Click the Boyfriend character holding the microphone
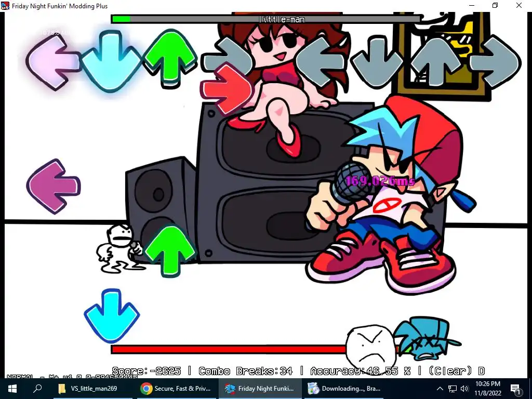This screenshot has width=532, height=399. 390,195
